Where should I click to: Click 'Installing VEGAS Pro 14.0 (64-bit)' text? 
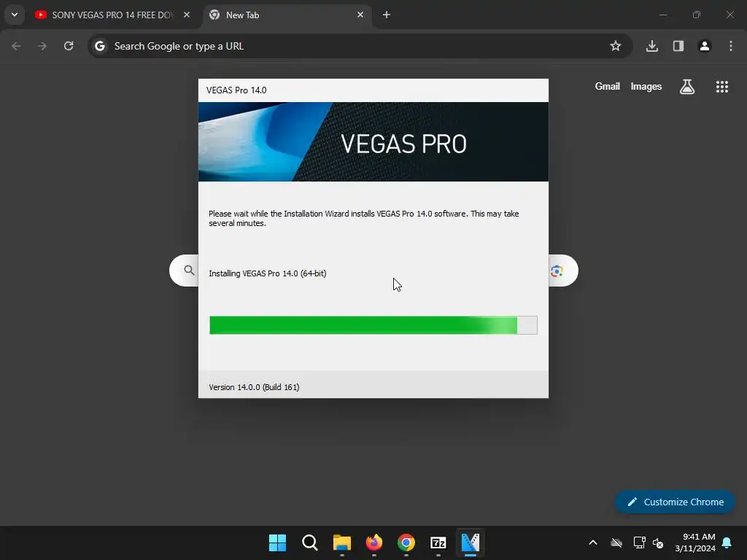click(268, 273)
